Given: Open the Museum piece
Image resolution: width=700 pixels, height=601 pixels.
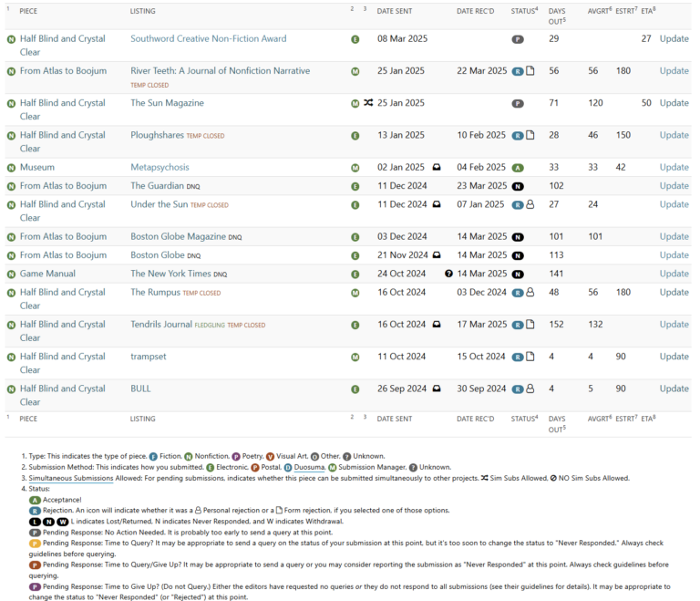Looking at the screenshot, I should pyautogui.click(x=37, y=168).
